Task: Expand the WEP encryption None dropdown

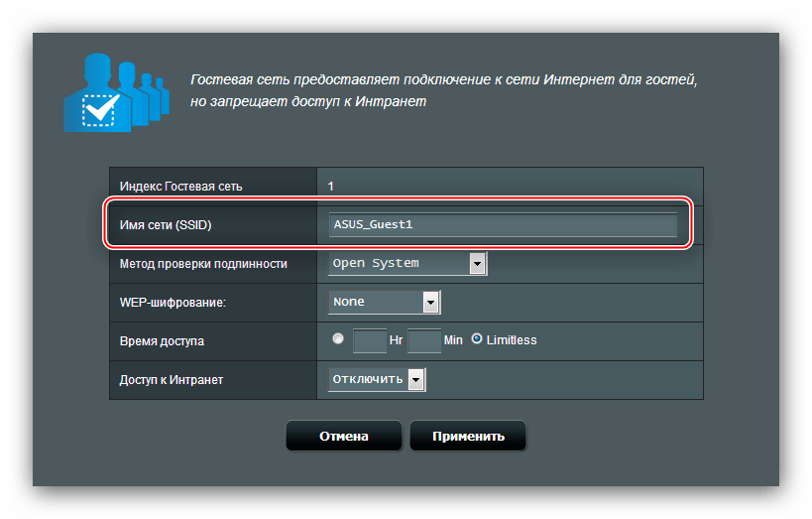Action: pyautogui.click(x=385, y=302)
